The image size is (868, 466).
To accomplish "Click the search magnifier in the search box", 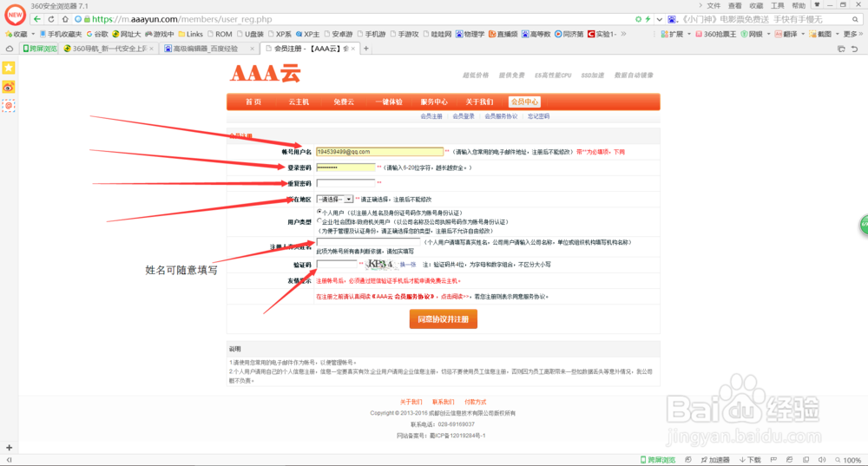I will click(855, 19).
